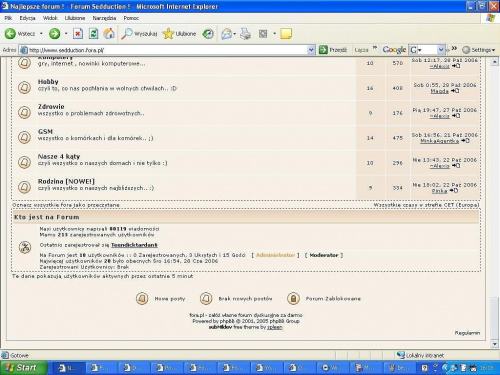View latest Hobby post arrow icon

click(455, 91)
